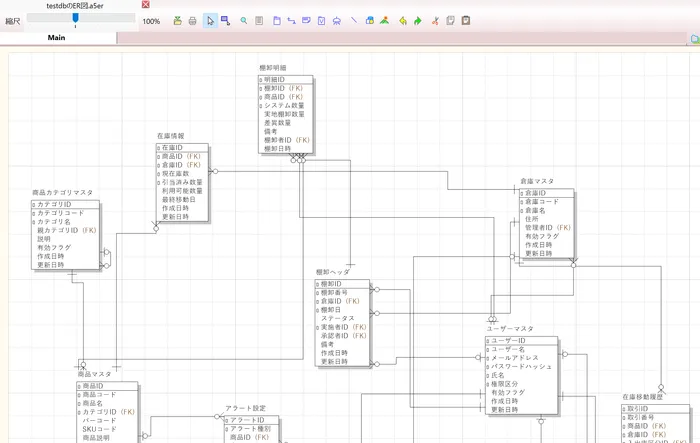Click the relationship connector tool icon

(290, 20)
